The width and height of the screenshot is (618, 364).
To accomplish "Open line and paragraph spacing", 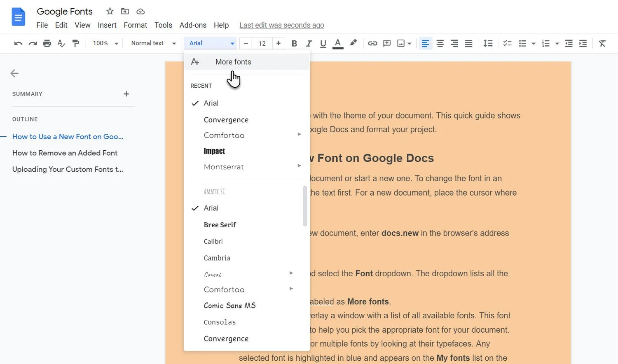I will [488, 43].
